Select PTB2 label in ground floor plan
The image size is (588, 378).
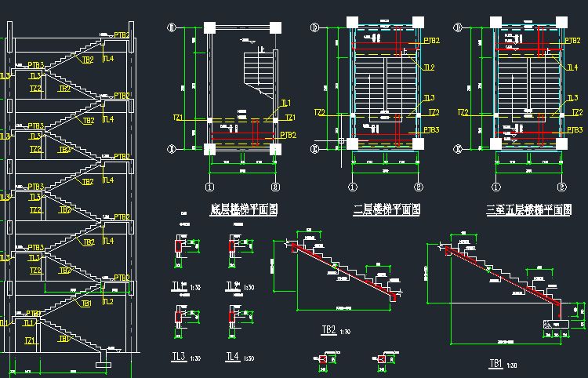pos(288,135)
